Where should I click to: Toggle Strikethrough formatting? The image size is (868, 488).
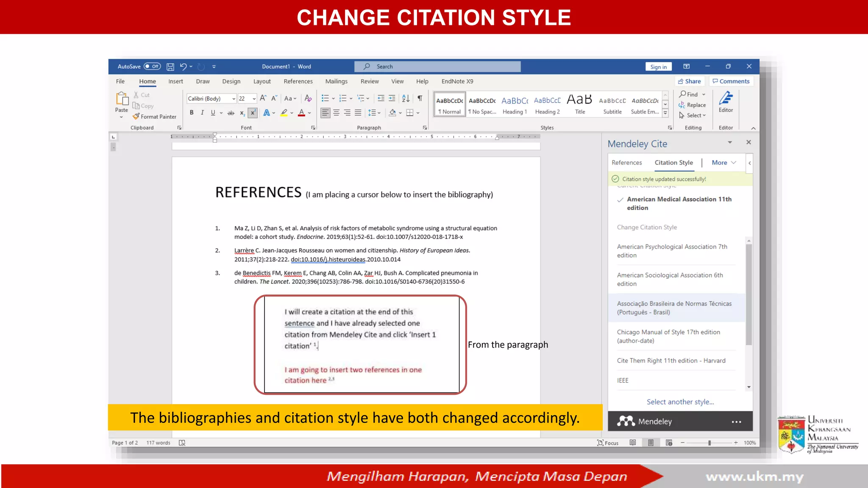[231, 113]
